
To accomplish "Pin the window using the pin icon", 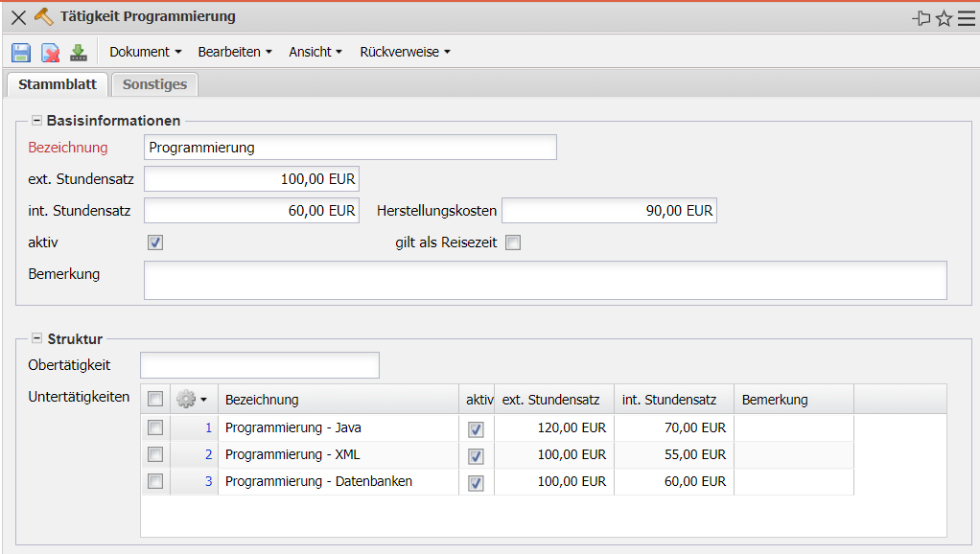I will point(922,18).
